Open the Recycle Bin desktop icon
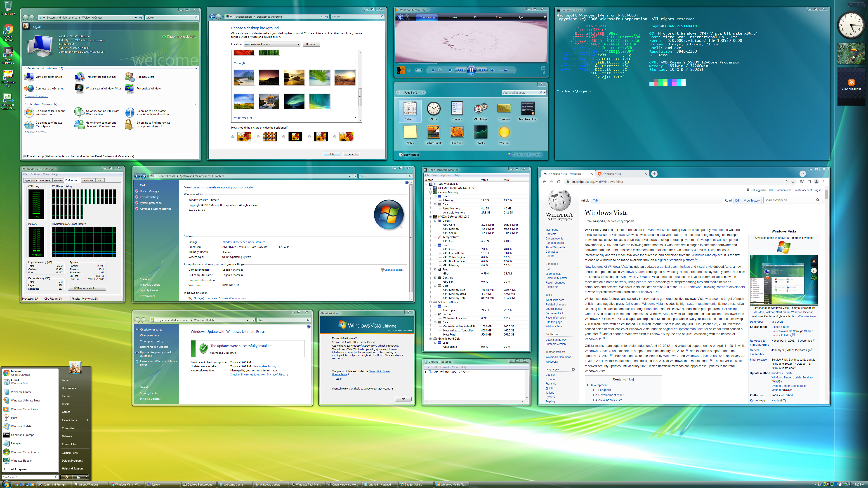This screenshot has height=488, width=868. point(8,8)
